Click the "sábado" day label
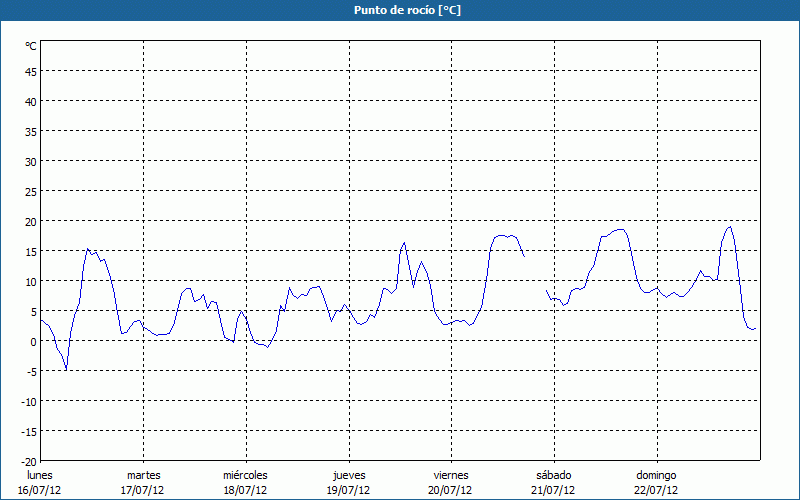Image resolution: width=800 pixels, height=500 pixels. [x=553, y=475]
